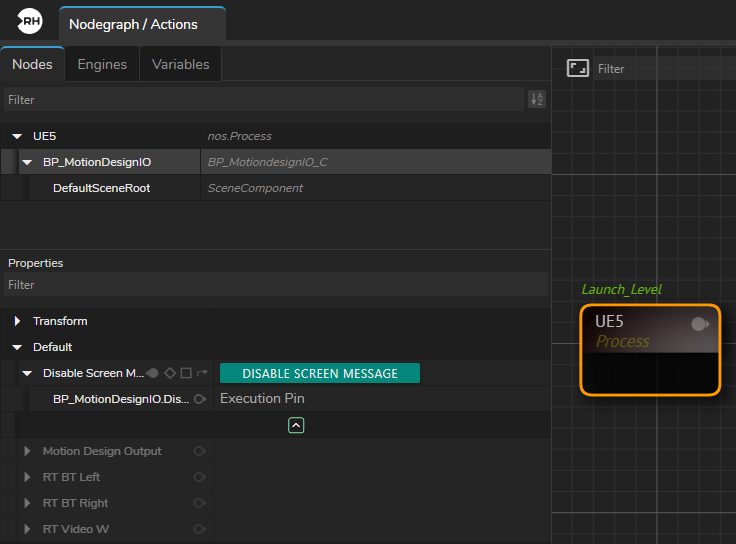The image size is (736, 544).
Task: Expand the Transform property group
Action: coord(17,321)
